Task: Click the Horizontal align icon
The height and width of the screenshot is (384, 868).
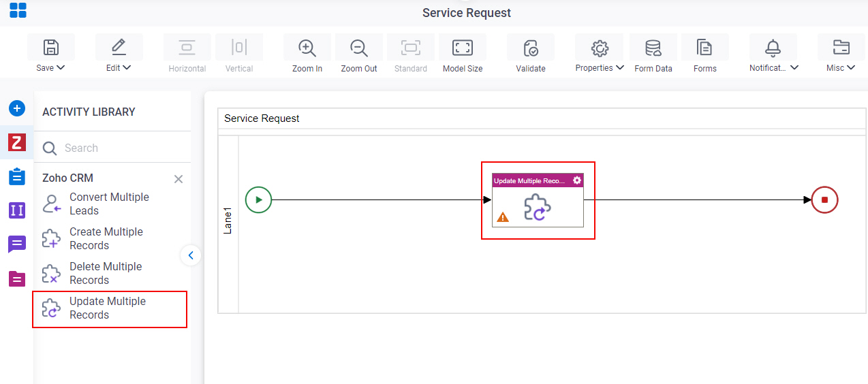Action: tap(187, 48)
